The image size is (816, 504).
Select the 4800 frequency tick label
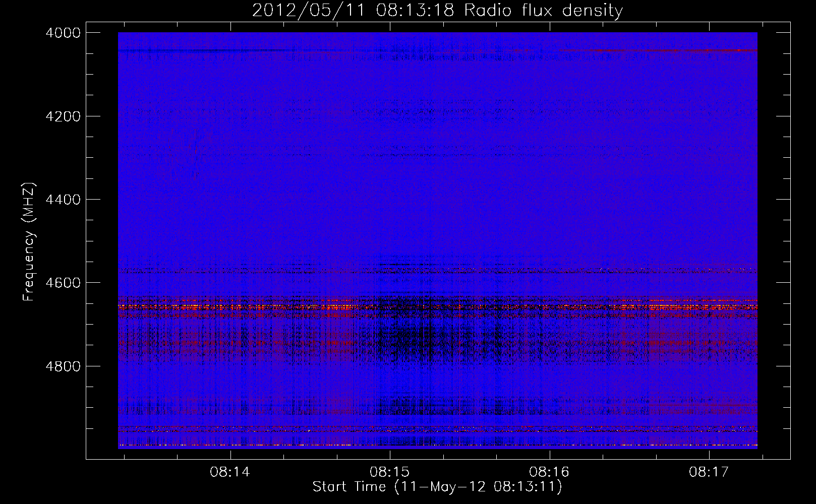63,366
